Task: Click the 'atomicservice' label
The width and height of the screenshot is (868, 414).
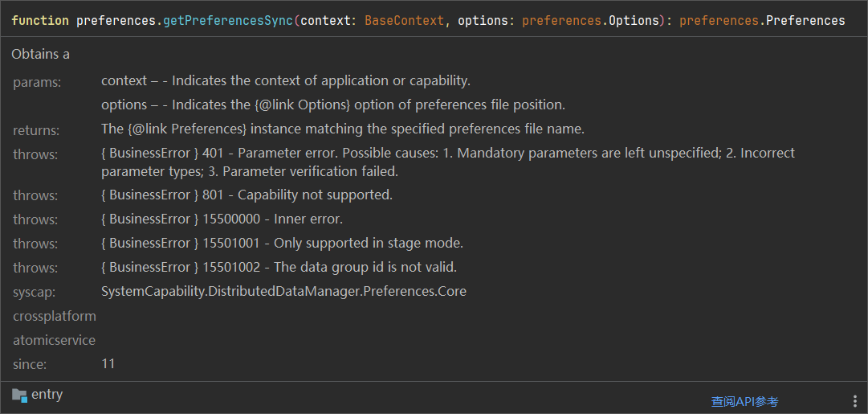Action: coord(54,340)
